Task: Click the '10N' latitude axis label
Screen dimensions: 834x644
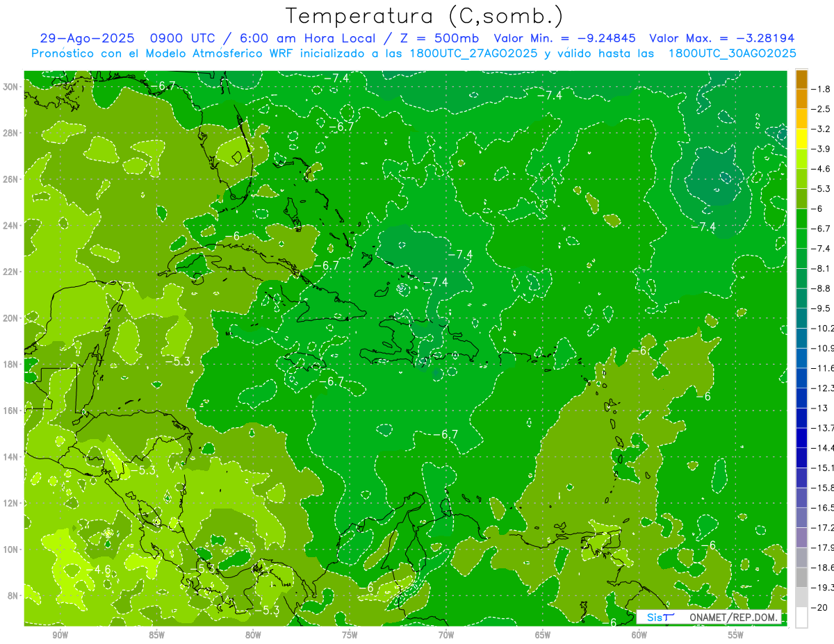Action: 10,550
